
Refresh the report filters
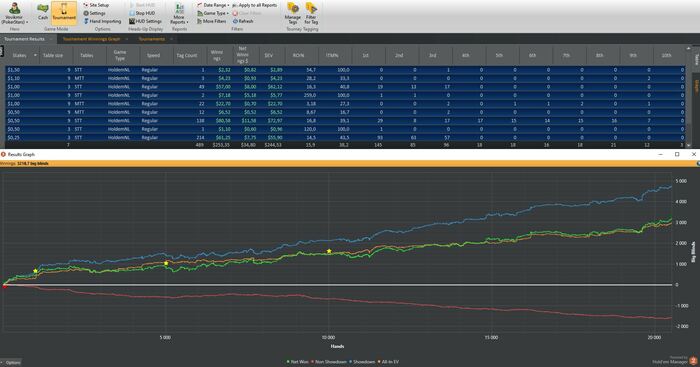pyautogui.click(x=243, y=21)
